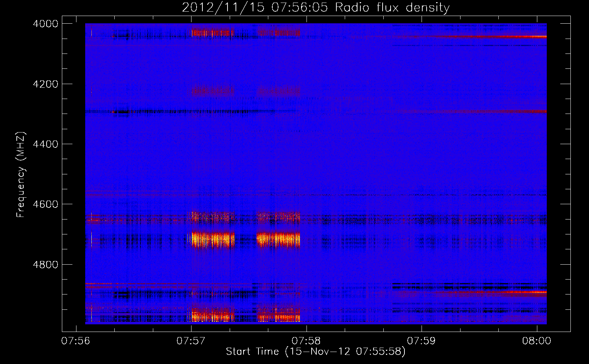Screen dimensions: 589x364
Task: Click the 4000 frequency axis label
Action: click(x=46, y=24)
